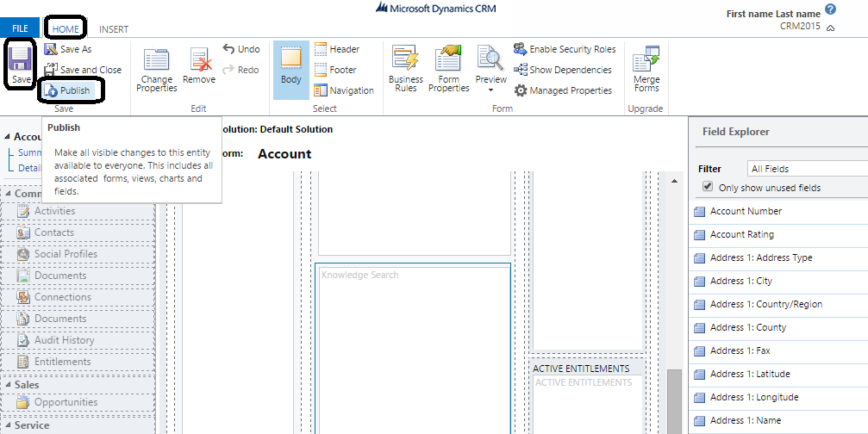Select the Body section button

(x=291, y=67)
